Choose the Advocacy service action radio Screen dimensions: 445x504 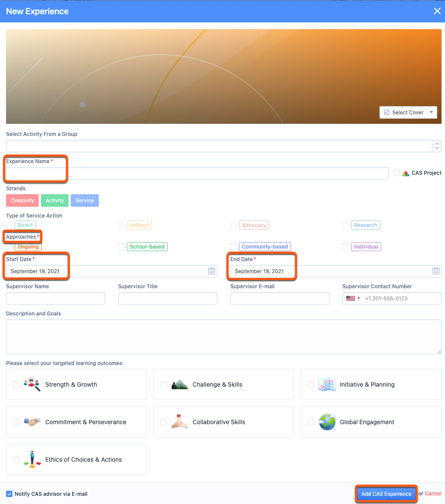[x=234, y=225]
